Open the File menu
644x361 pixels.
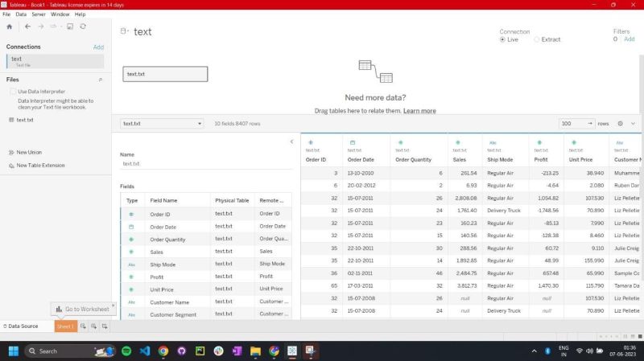[x=6, y=14]
